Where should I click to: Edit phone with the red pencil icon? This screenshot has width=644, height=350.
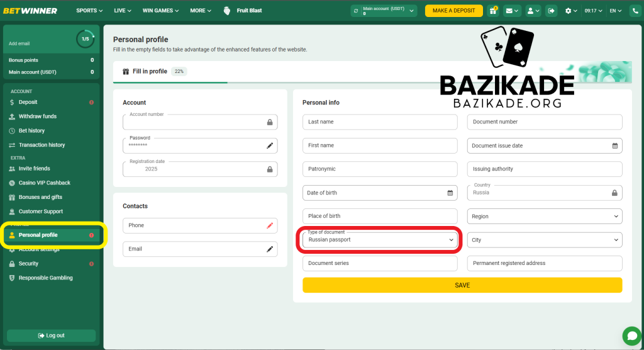tap(269, 225)
